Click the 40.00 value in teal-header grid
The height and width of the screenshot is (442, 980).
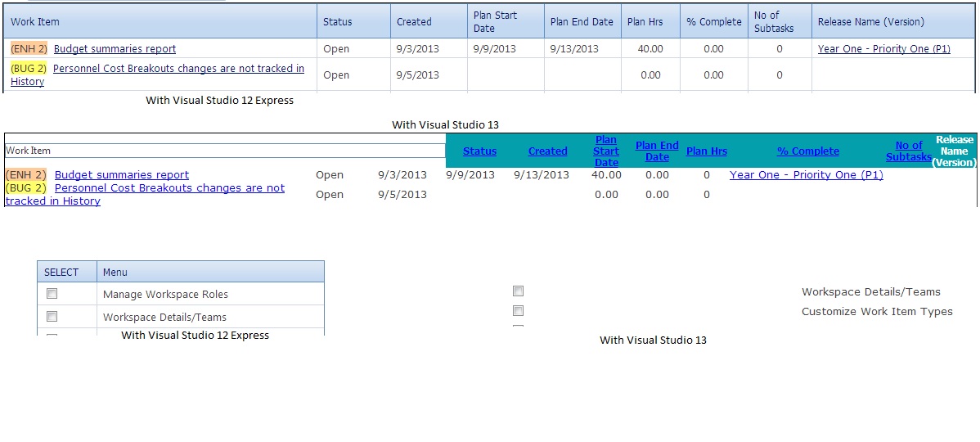coord(606,175)
